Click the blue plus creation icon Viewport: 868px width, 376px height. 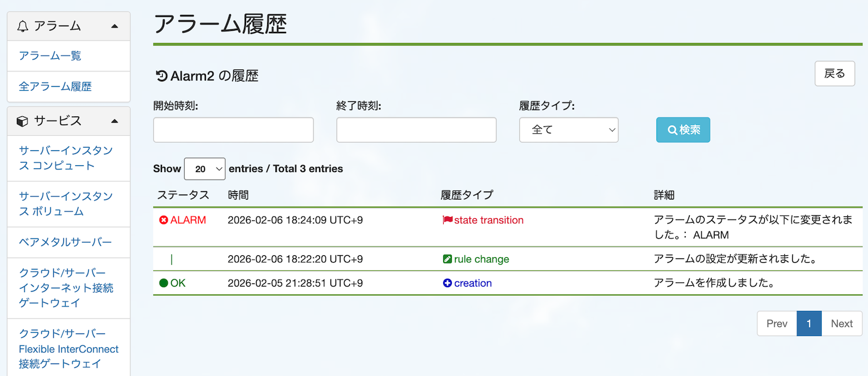pyautogui.click(x=447, y=283)
